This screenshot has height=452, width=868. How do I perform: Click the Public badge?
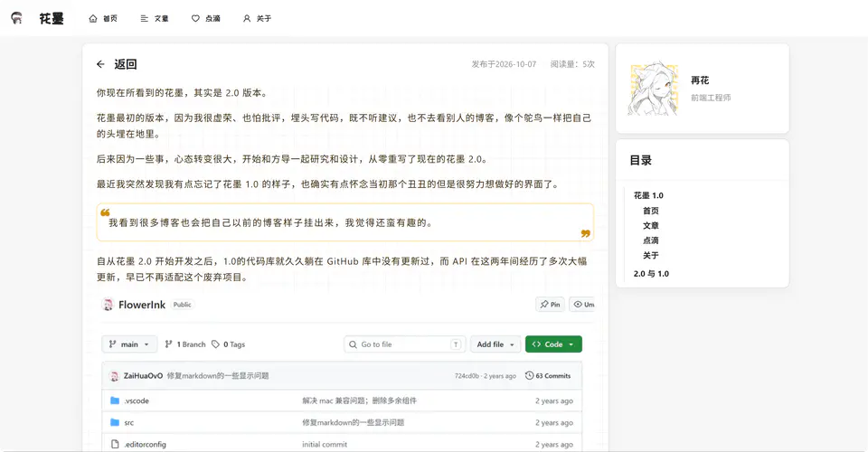click(182, 305)
